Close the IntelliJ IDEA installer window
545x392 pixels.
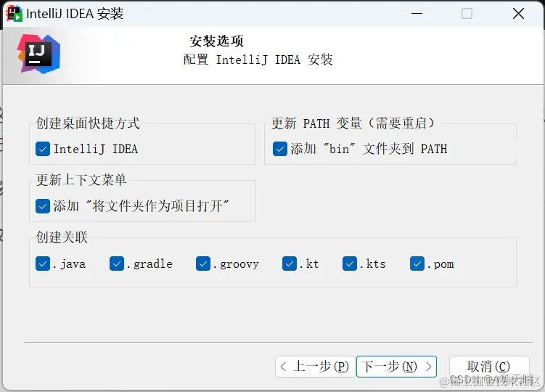[x=518, y=14]
